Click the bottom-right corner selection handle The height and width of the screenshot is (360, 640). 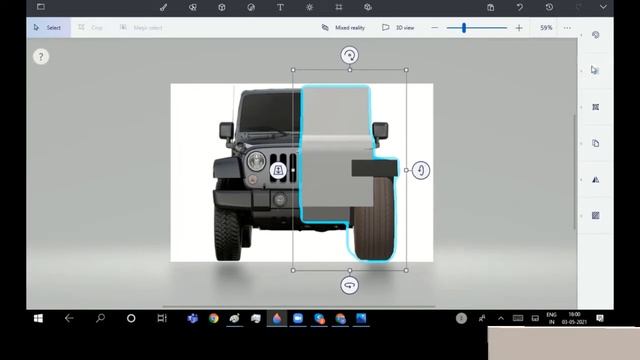406,270
